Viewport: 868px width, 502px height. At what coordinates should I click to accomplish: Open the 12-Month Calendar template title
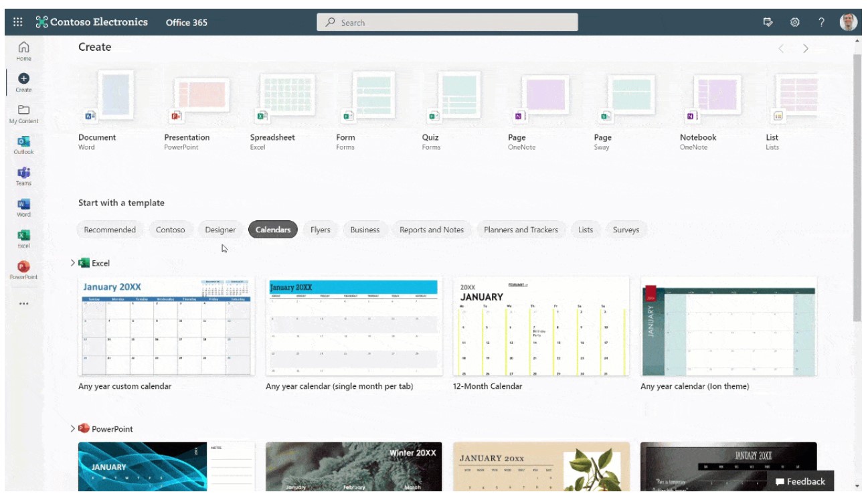pos(488,386)
